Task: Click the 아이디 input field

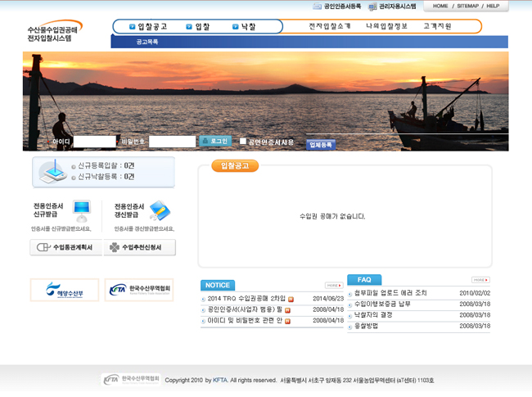Action: [94, 142]
